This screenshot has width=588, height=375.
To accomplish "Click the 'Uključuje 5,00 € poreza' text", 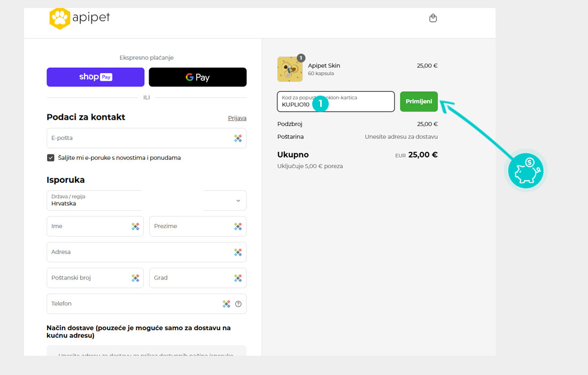I will tap(310, 166).
